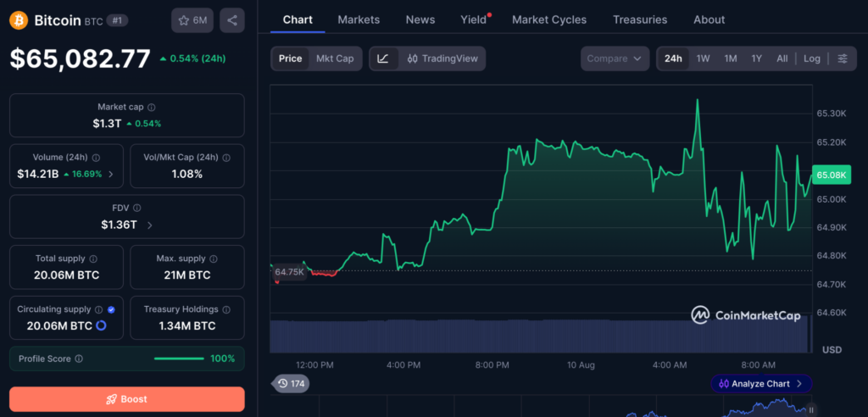Open the Compare dropdown

pos(615,58)
